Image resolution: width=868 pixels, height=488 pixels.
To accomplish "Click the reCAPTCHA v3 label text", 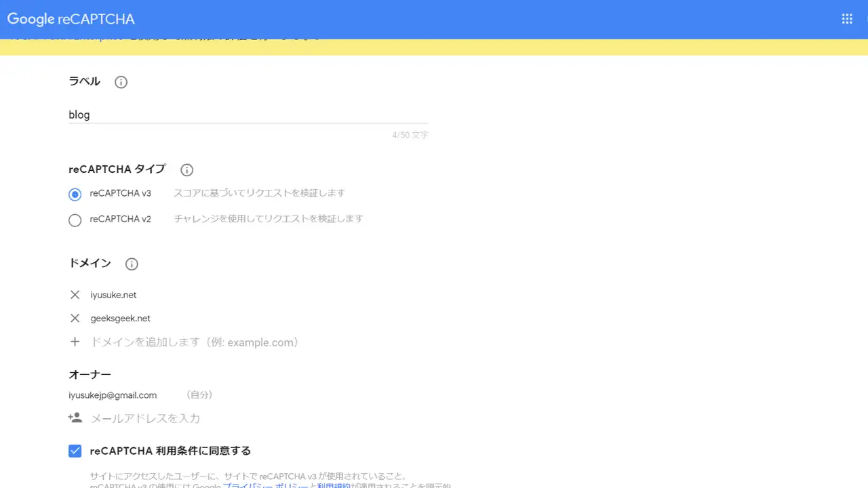I will tap(120, 193).
